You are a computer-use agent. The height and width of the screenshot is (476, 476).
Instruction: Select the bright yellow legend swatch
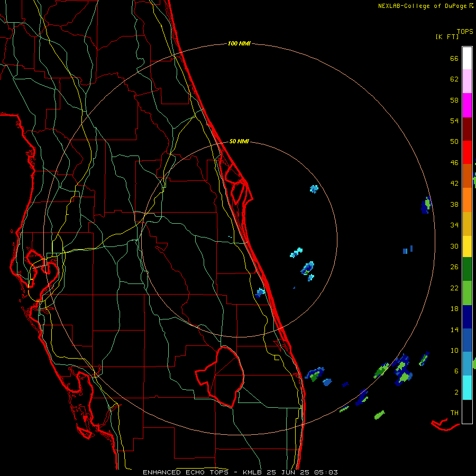467,246
